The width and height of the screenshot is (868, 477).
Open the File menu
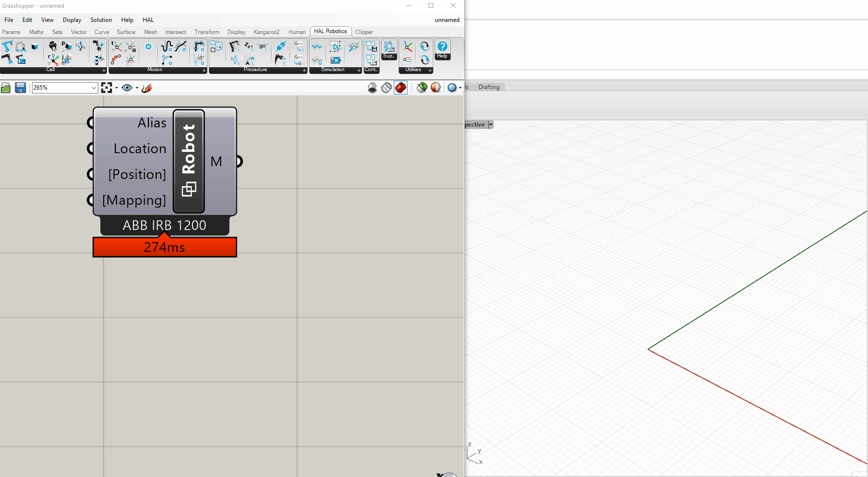pyautogui.click(x=9, y=20)
